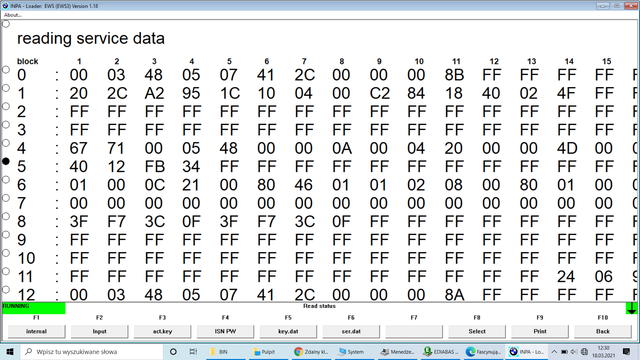
Task: Open the Windows Start menu
Action: [x=10, y=351]
